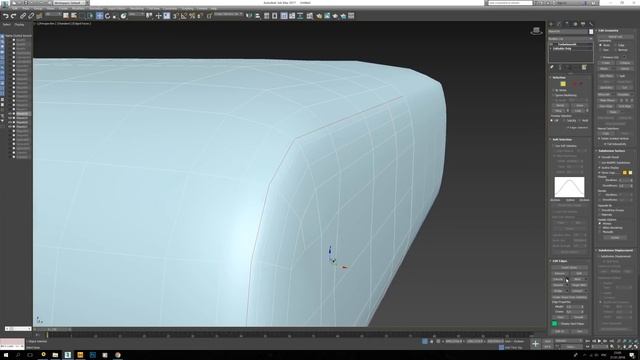Image resolution: width=640 pixels, height=360 pixels.
Task: Open the named selection sets dropdown
Action: point(228,15)
